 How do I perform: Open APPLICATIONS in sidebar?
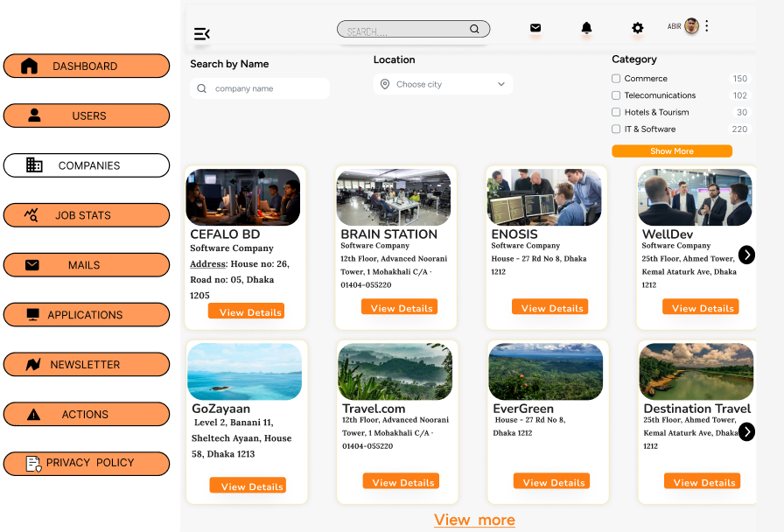[87, 314]
